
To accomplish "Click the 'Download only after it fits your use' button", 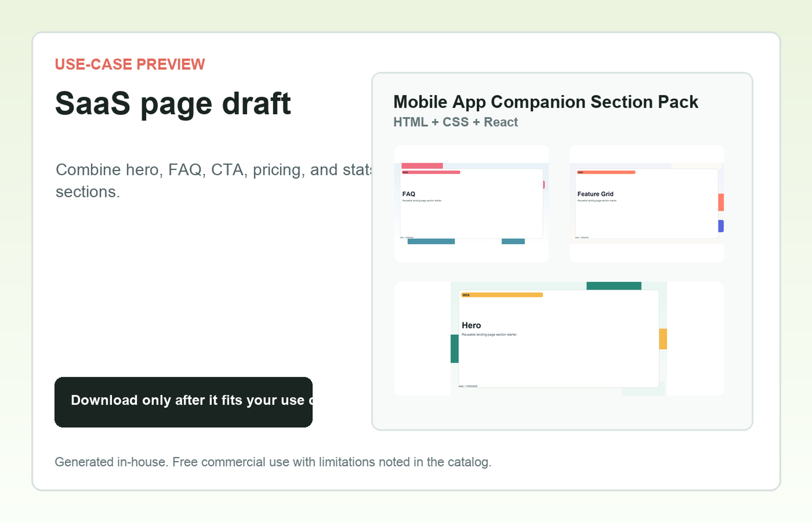I will pyautogui.click(x=183, y=402).
